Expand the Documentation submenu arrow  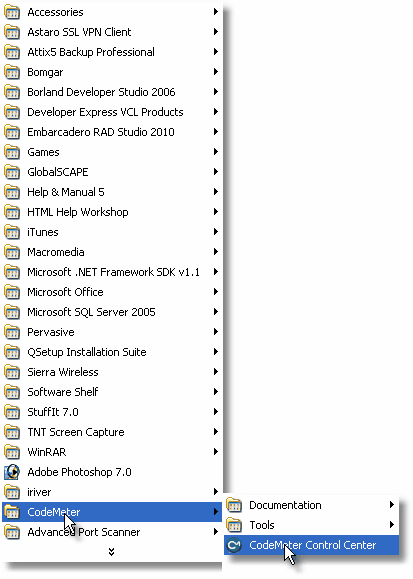coord(392,505)
